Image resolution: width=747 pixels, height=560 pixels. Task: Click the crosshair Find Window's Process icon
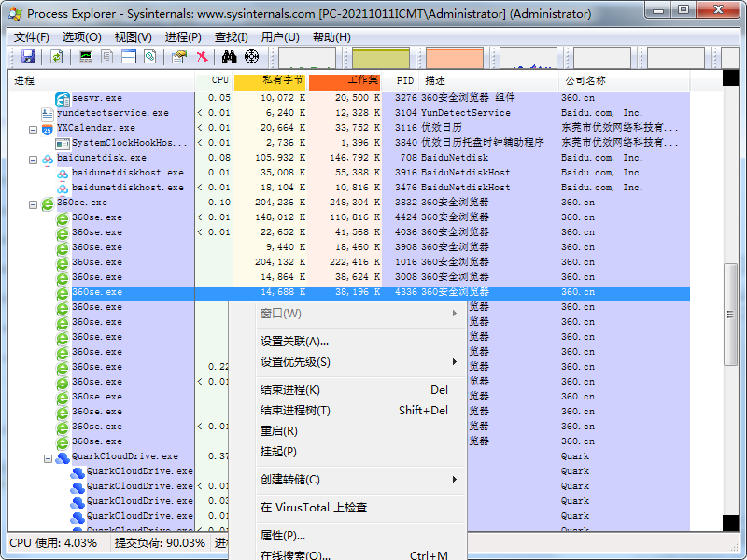251,57
